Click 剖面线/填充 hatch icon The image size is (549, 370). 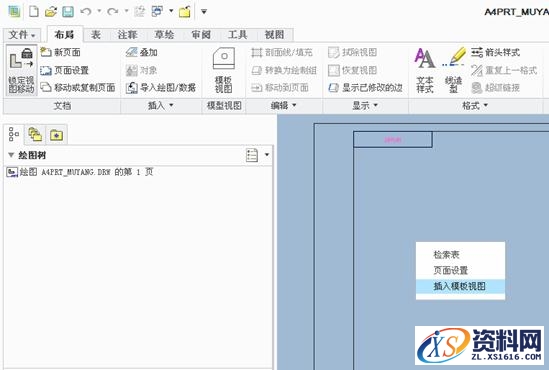[257, 53]
